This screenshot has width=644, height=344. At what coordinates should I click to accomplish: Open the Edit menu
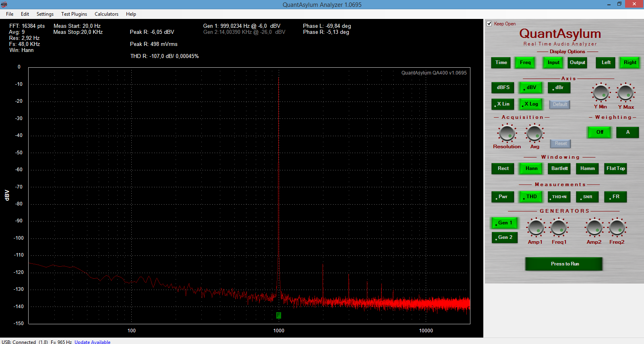(x=25, y=14)
